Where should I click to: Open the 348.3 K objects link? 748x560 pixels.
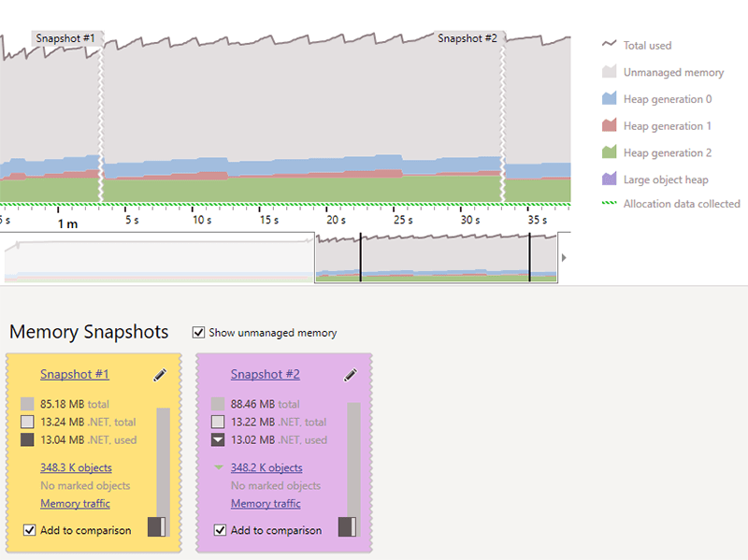click(76, 467)
